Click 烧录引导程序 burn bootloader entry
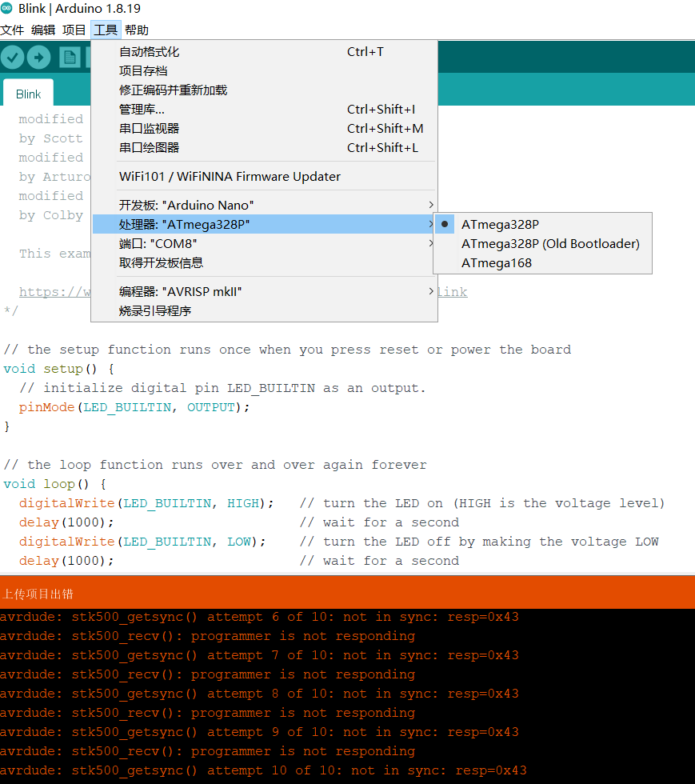The width and height of the screenshot is (695, 784). pos(264,310)
